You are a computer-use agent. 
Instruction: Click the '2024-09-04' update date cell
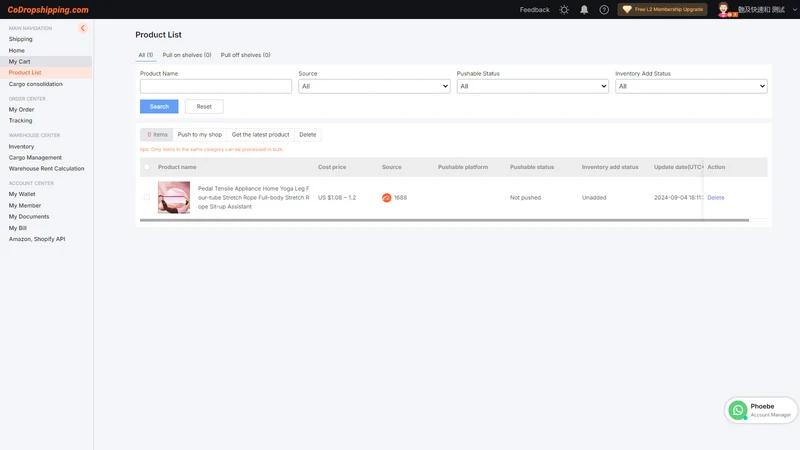[679, 197]
